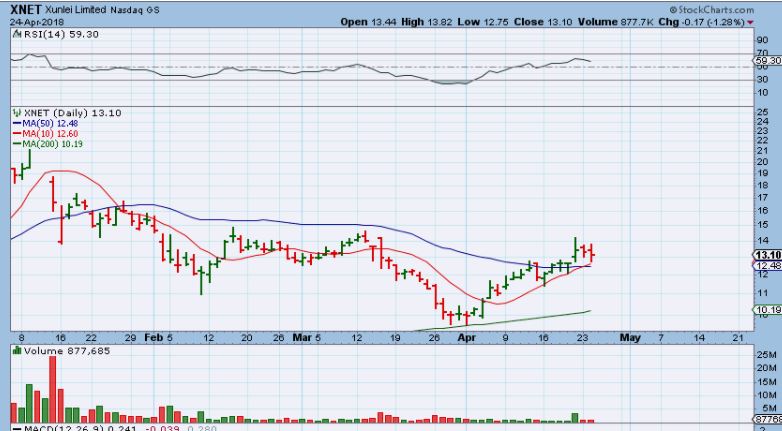782x431 pixels.
Task: Click the volume bars icon before Volume 877,685
Action: tap(17, 351)
